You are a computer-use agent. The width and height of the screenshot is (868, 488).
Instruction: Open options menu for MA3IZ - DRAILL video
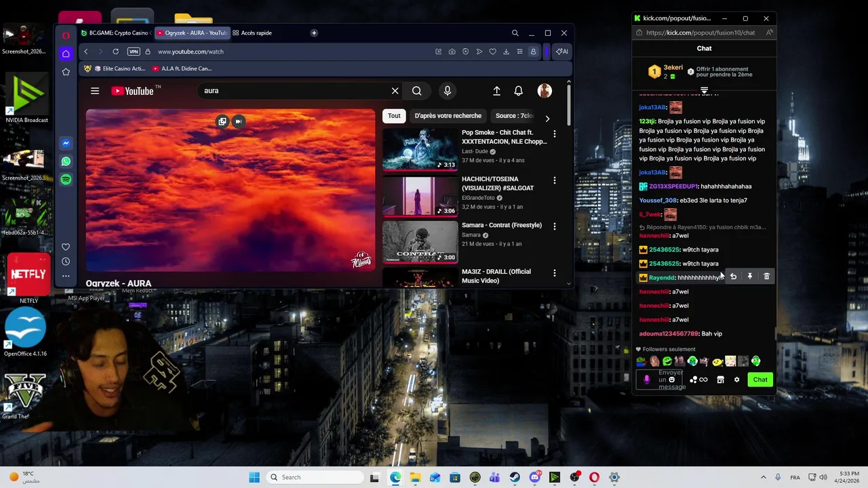(x=554, y=272)
